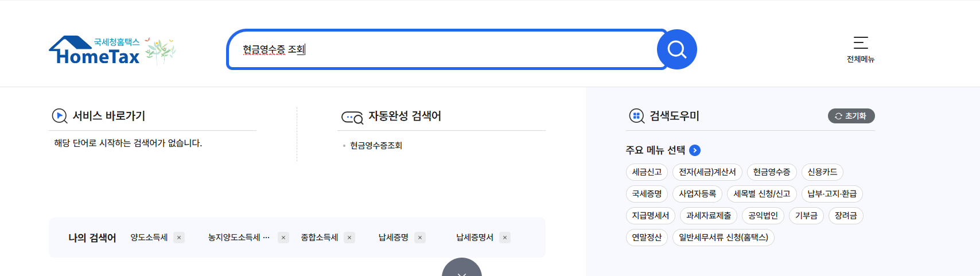Remove 종합소득세 from my searches

coord(349,238)
